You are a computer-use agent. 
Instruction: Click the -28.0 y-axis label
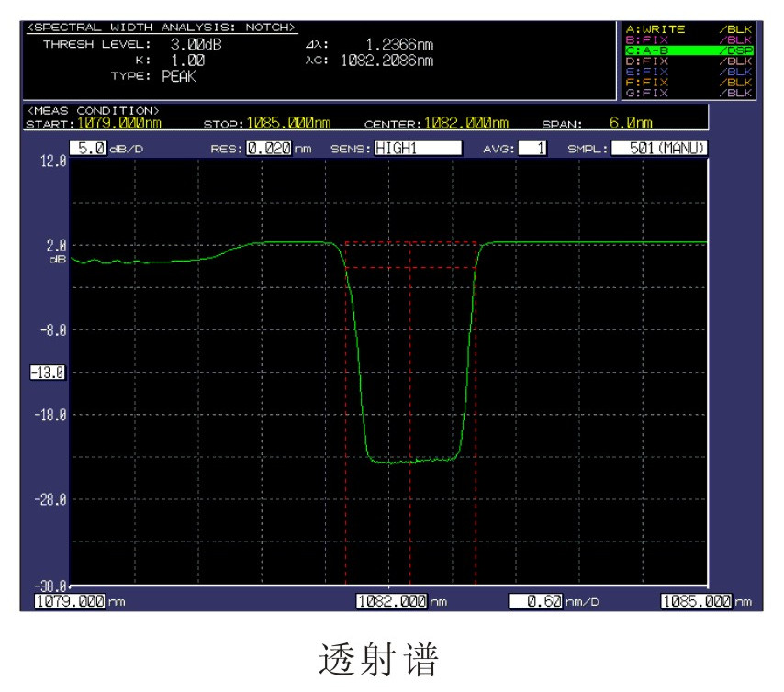(x=50, y=499)
